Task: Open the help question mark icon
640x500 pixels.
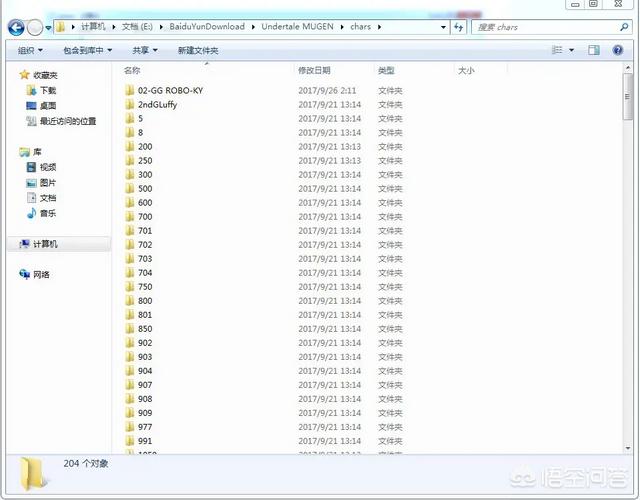Action: click(x=619, y=50)
